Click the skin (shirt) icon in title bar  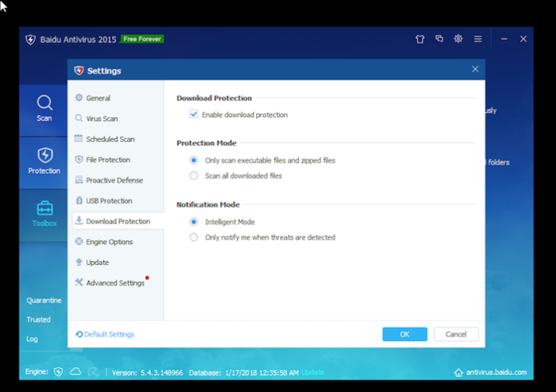tap(420, 39)
